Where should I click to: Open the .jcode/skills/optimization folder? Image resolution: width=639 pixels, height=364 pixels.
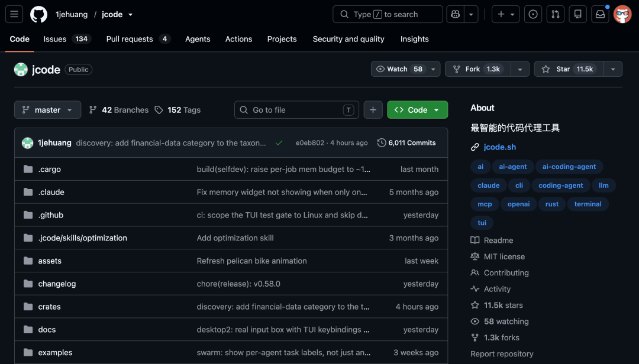[x=83, y=238]
